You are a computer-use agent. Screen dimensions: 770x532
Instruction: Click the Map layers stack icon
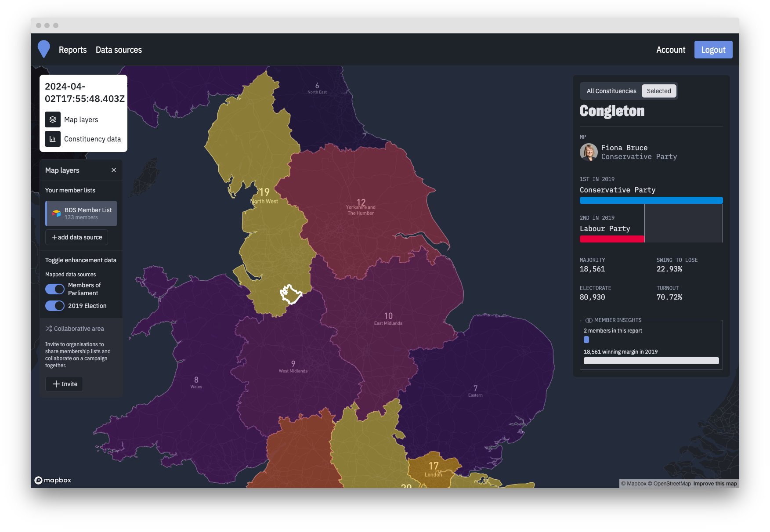53,119
